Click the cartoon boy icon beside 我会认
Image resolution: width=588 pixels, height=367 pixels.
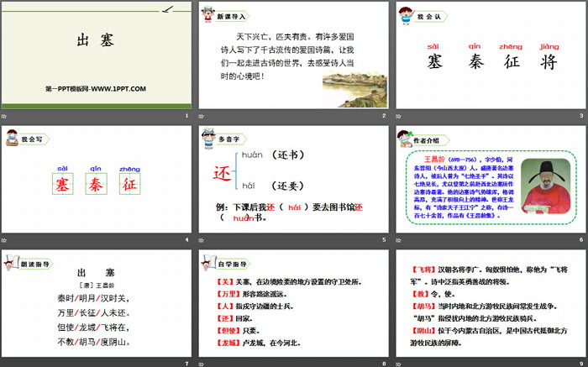406,16
